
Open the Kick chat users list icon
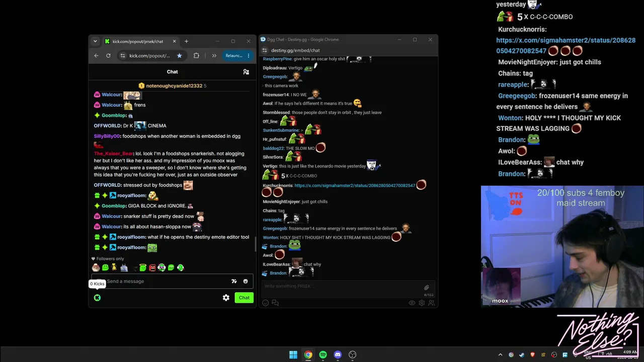(x=246, y=72)
